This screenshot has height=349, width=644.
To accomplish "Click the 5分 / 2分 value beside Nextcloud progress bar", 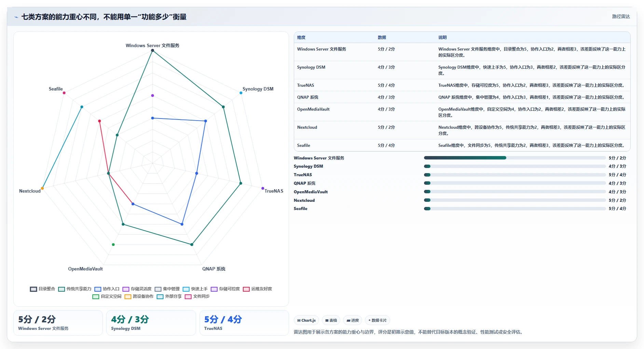I will [x=617, y=200].
